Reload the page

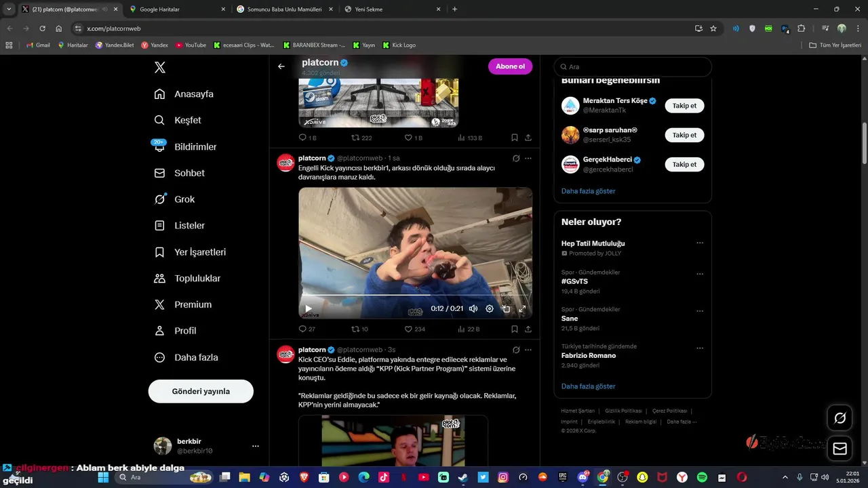coord(42,28)
